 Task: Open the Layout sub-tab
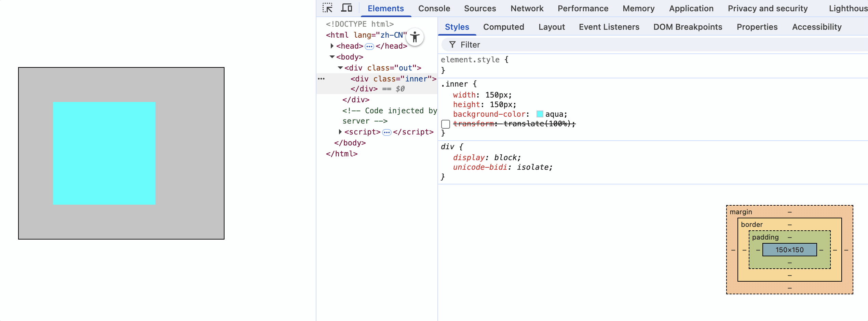[552, 27]
